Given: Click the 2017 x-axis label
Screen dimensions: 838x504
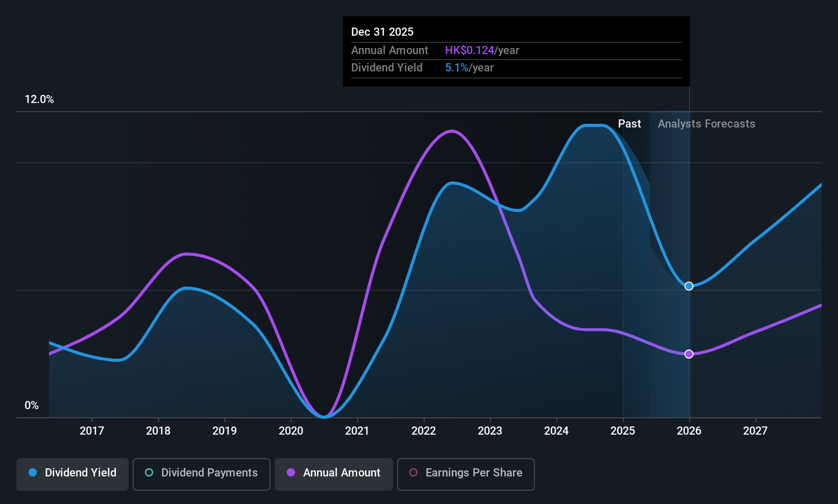Looking at the screenshot, I should [92, 431].
